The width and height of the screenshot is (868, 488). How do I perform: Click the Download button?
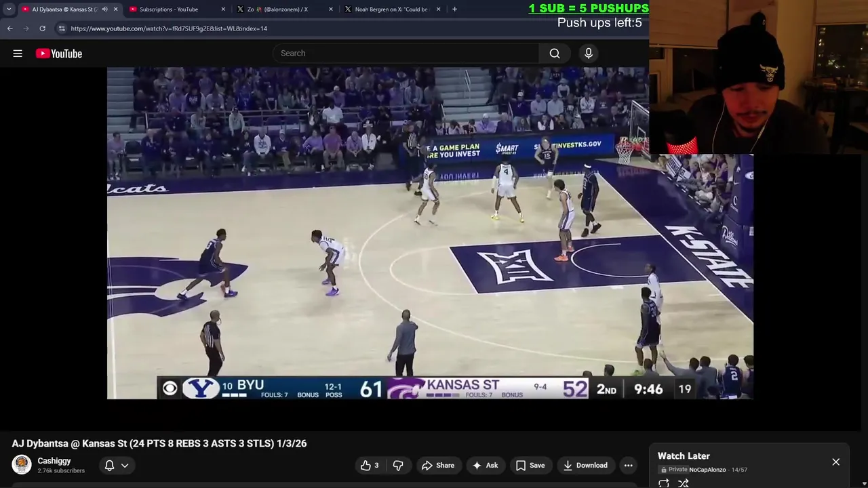coord(585,466)
